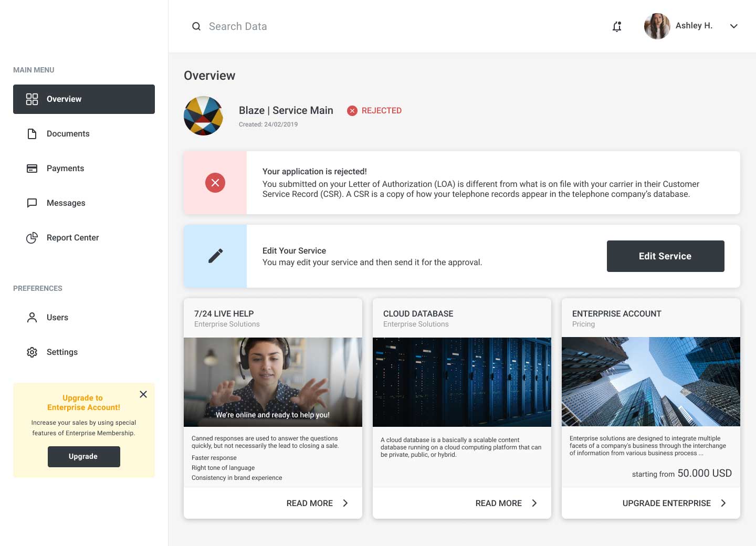Click the pencil edit icon
Screen dimensions: 756x546
coord(215,256)
